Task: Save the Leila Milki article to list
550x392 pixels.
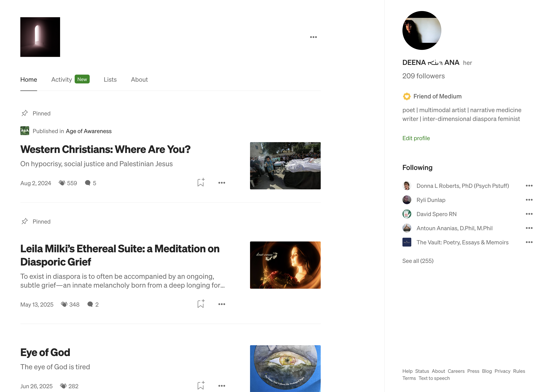Action: click(201, 304)
